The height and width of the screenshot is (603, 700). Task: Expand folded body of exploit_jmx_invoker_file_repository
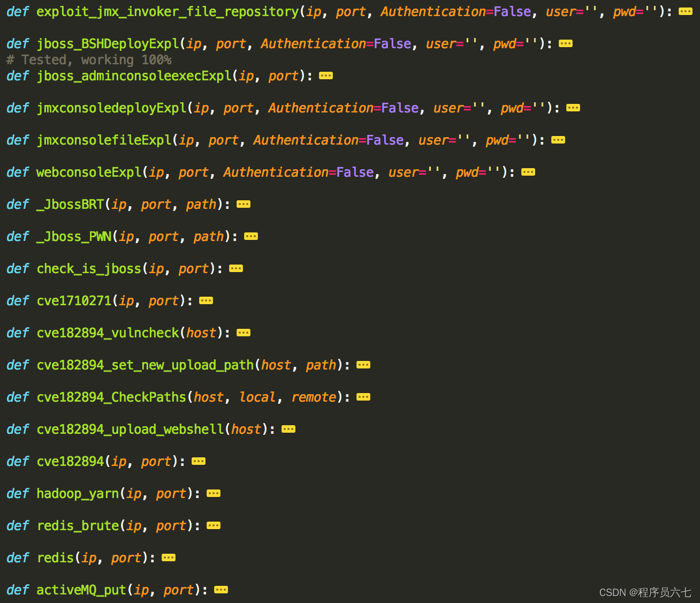(685, 11)
